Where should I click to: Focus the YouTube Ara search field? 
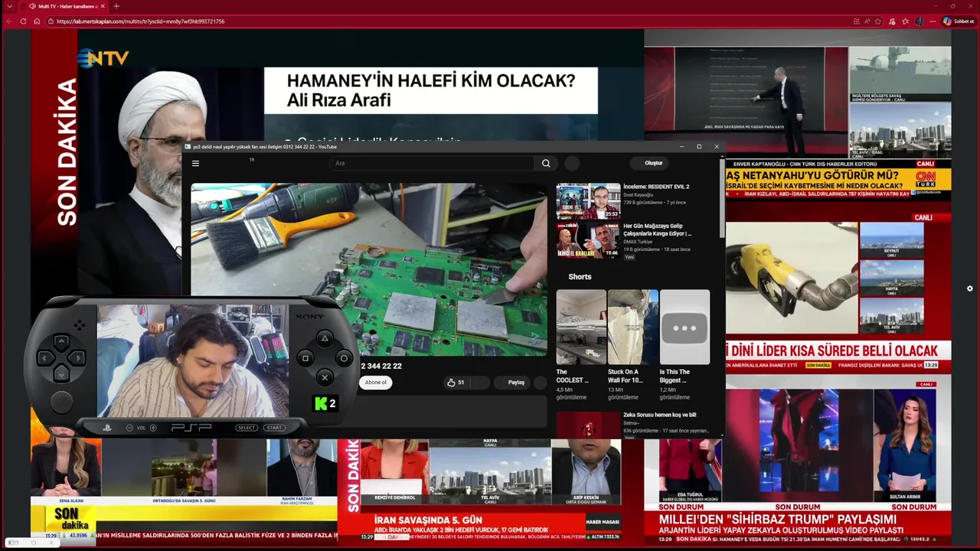(x=432, y=163)
